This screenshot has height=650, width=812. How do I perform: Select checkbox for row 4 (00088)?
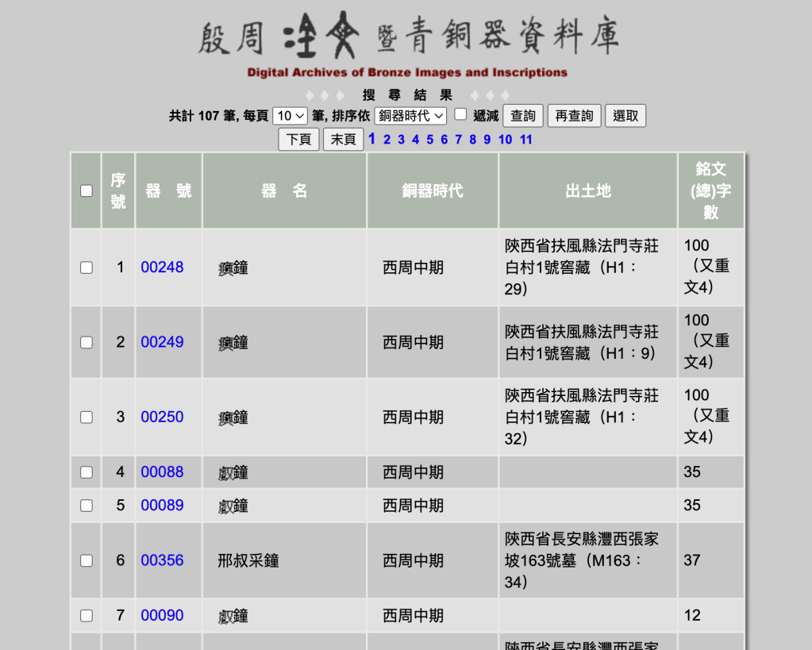tap(87, 472)
